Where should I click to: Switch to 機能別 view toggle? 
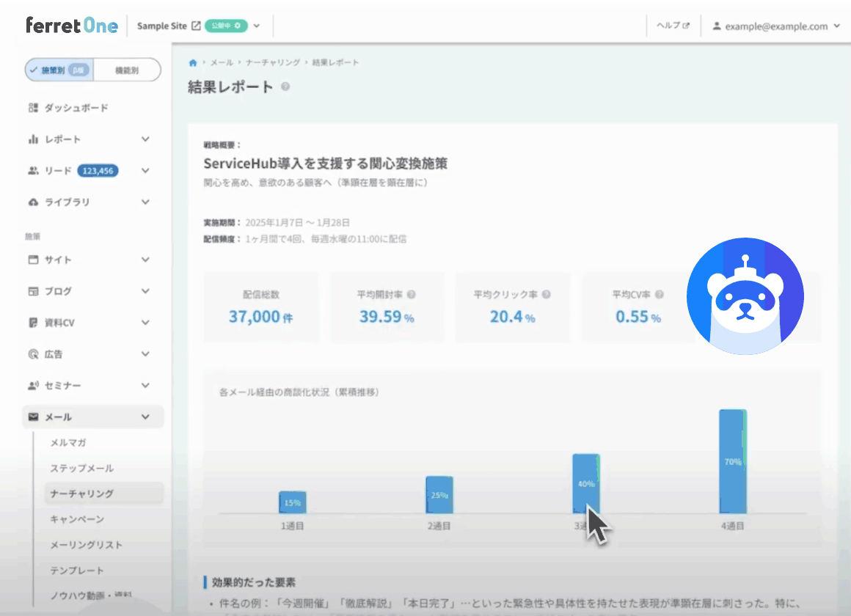point(127,70)
